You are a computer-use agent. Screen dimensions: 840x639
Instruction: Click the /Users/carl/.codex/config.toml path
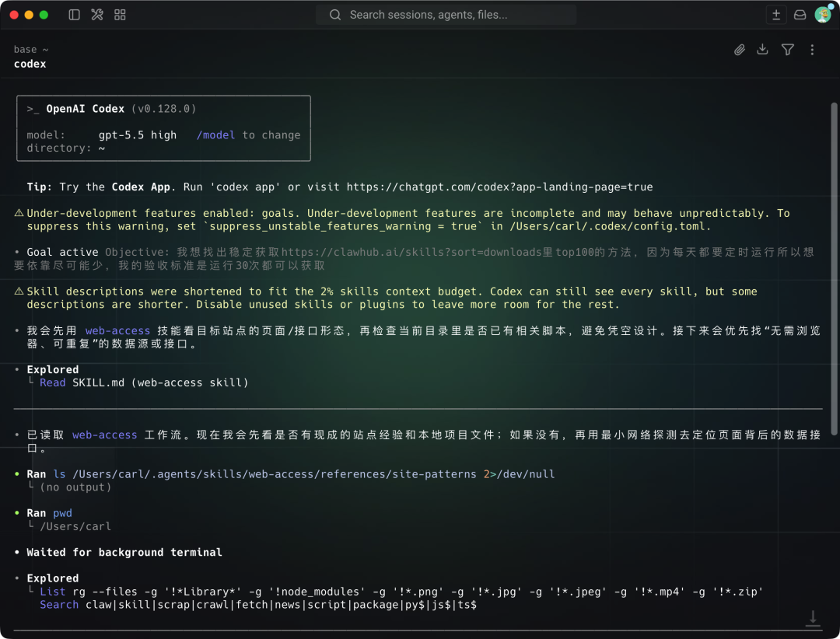click(x=607, y=226)
